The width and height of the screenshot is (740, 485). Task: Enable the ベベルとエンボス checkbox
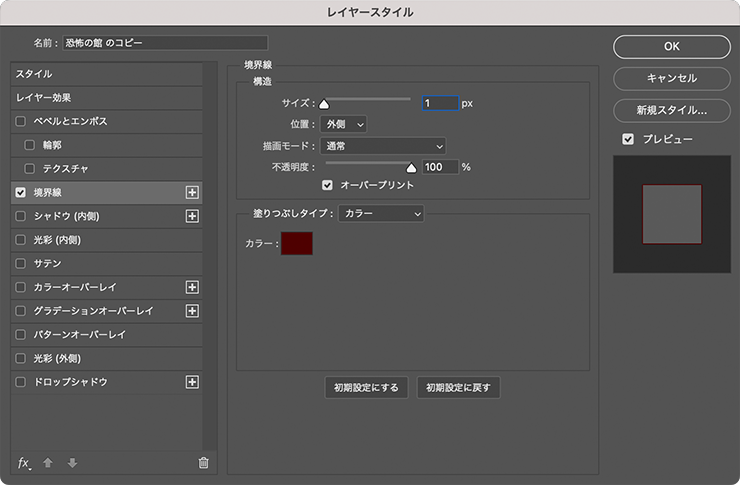pyautogui.click(x=21, y=121)
